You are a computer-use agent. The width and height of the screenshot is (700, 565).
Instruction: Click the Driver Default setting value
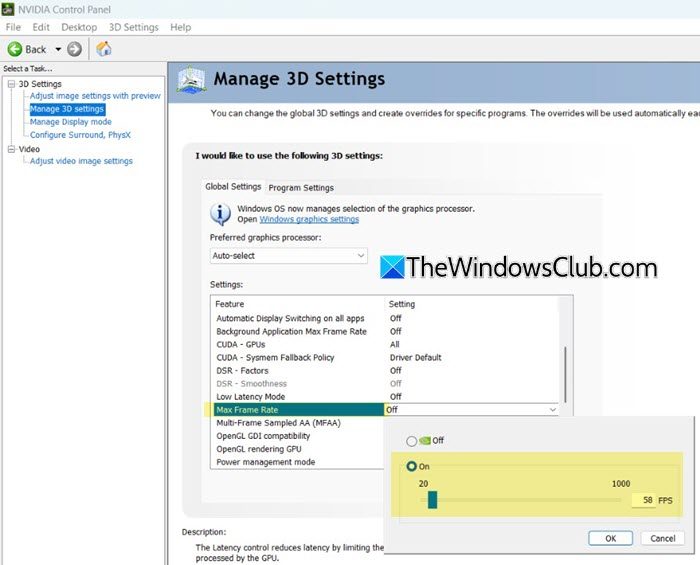coord(415,357)
